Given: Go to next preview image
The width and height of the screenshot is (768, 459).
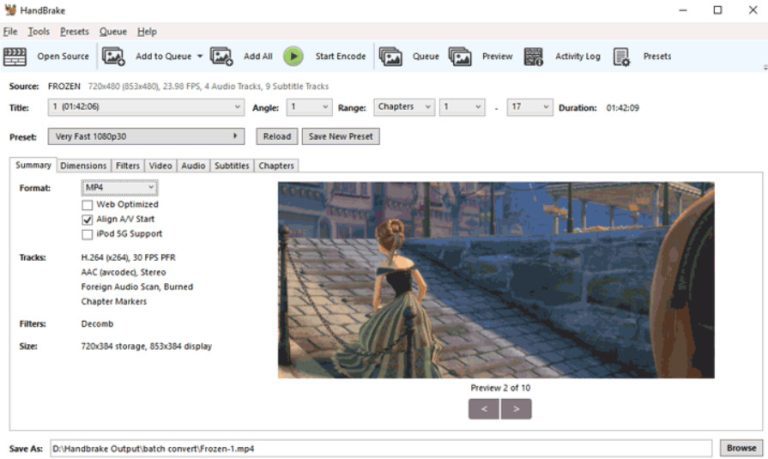Looking at the screenshot, I should click(x=517, y=408).
